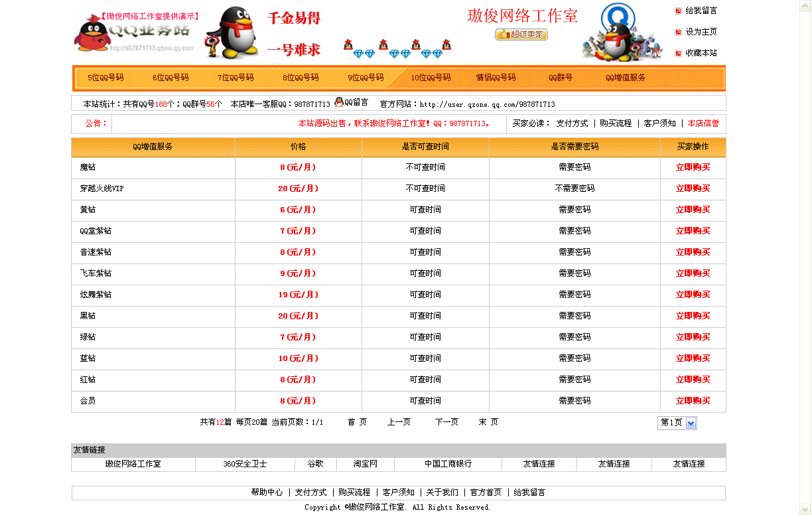This screenshot has width=812, height=515.
Task: Open the QQ增值服务 menu
Action: [626, 78]
